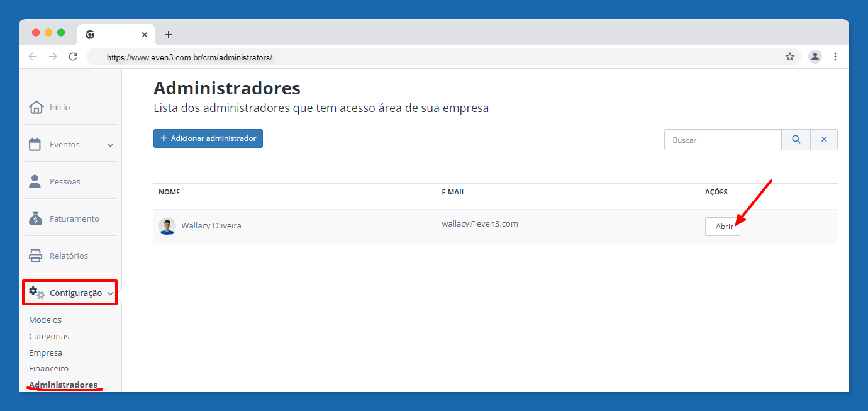This screenshot has width=868, height=411.
Task: Click the yellow minimize window button
Action: (48, 33)
